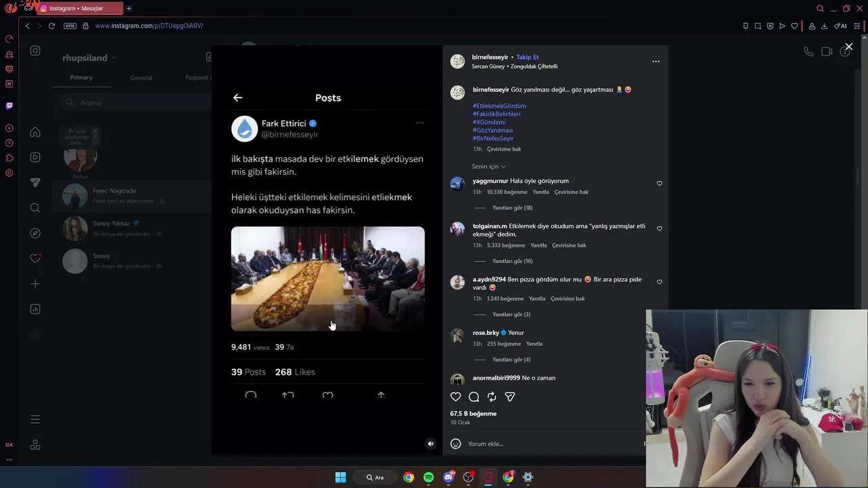Viewport: 868px width, 488px height.
Task: Click the 'Yorum ekle...' comment field
Action: click(553, 443)
